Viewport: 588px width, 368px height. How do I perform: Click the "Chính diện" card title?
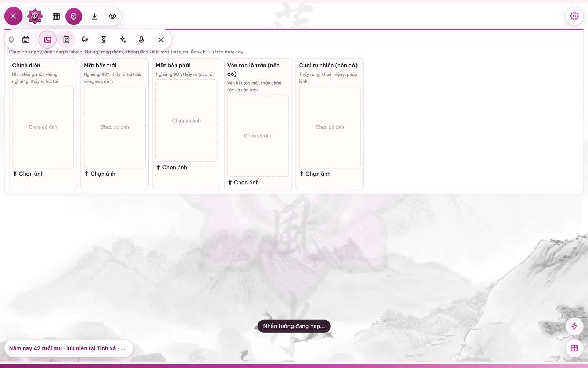click(x=26, y=66)
